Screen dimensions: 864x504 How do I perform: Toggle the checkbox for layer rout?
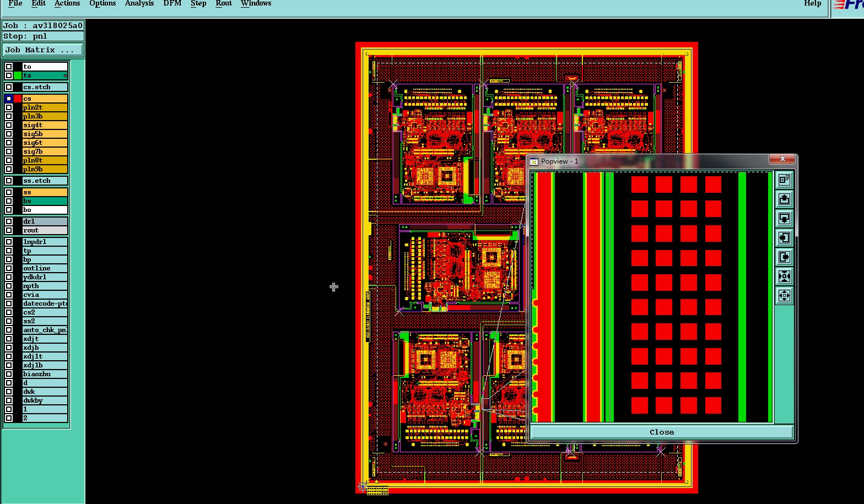click(x=9, y=230)
